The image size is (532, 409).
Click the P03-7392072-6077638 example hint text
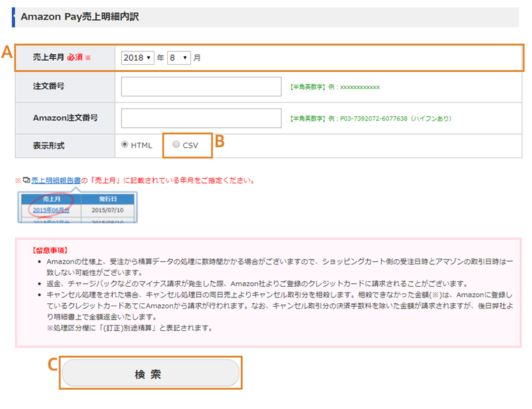coord(371,119)
